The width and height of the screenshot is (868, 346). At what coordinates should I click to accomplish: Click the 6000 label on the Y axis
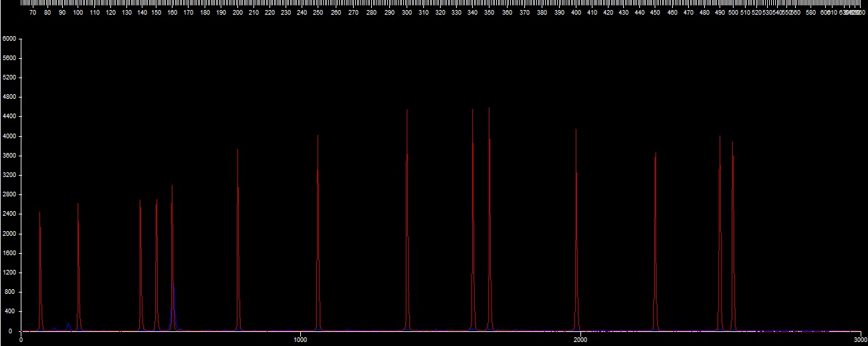click(9, 39)
